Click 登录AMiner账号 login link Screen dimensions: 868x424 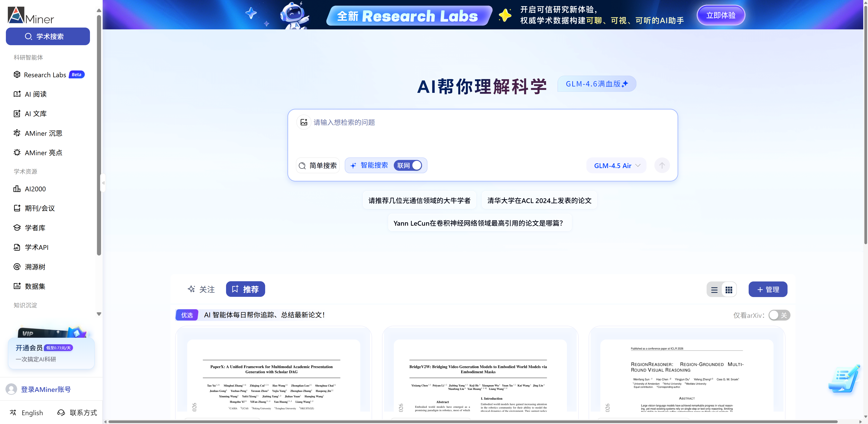[45, 389]
